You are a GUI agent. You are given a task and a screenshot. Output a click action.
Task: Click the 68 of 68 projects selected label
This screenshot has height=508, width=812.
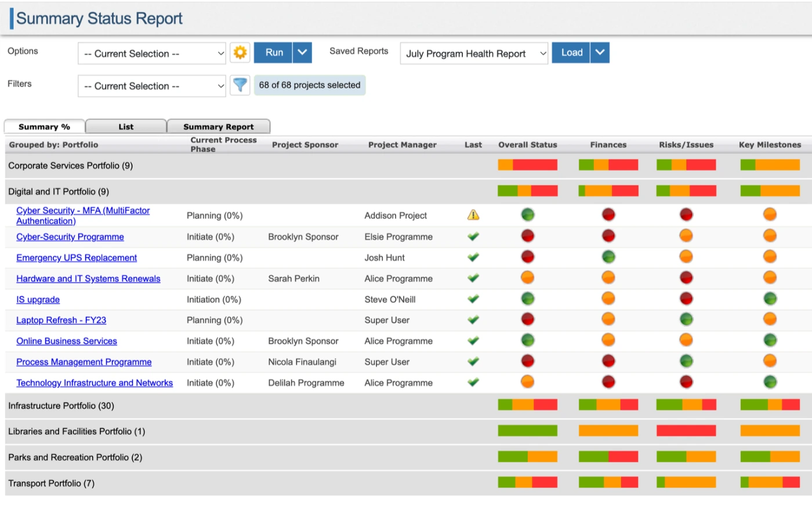[310, 85]
